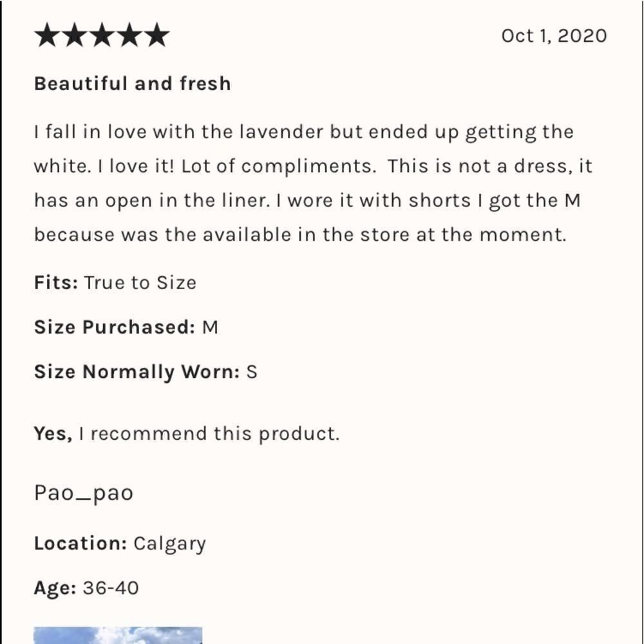Viewport: 644px width, 644px height.
Task: Click the "Size Purchased:" label
Action: tap(114, 327)
